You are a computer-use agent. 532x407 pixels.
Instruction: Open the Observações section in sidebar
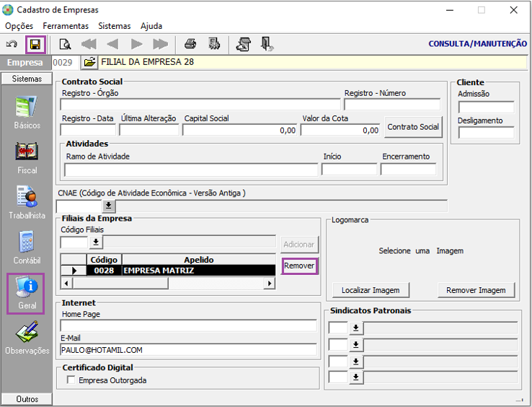tap(27, 338)
